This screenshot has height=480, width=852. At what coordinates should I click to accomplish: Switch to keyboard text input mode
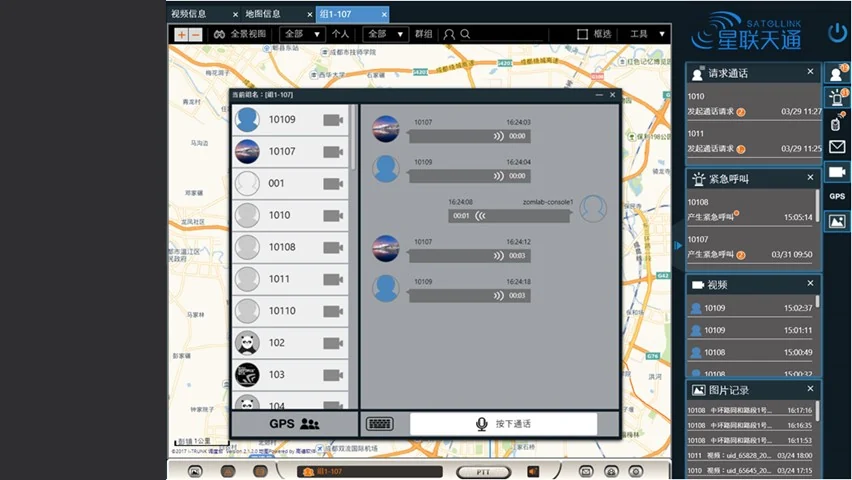(379, 423)
